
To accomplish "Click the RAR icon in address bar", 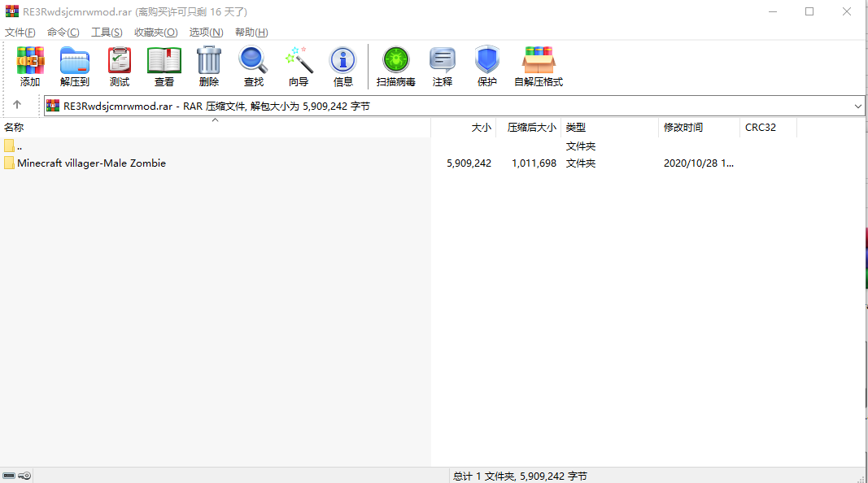I will (53, 105).
